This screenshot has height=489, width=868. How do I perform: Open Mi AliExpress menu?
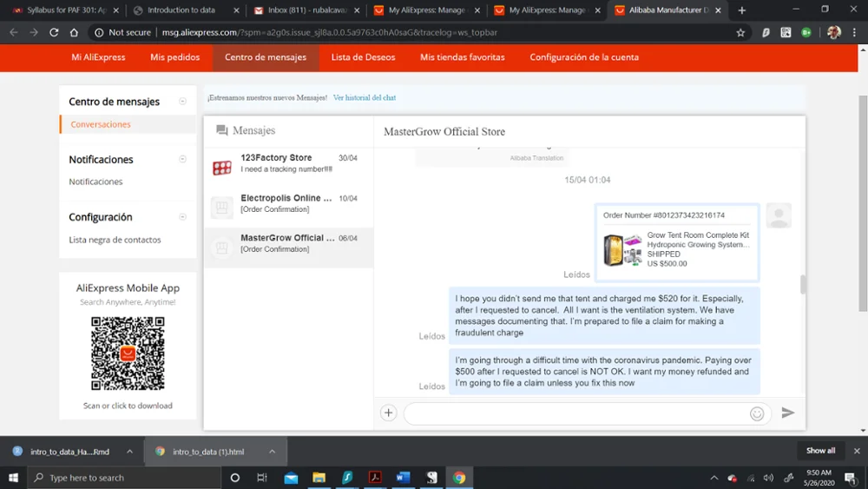[98, 57]
